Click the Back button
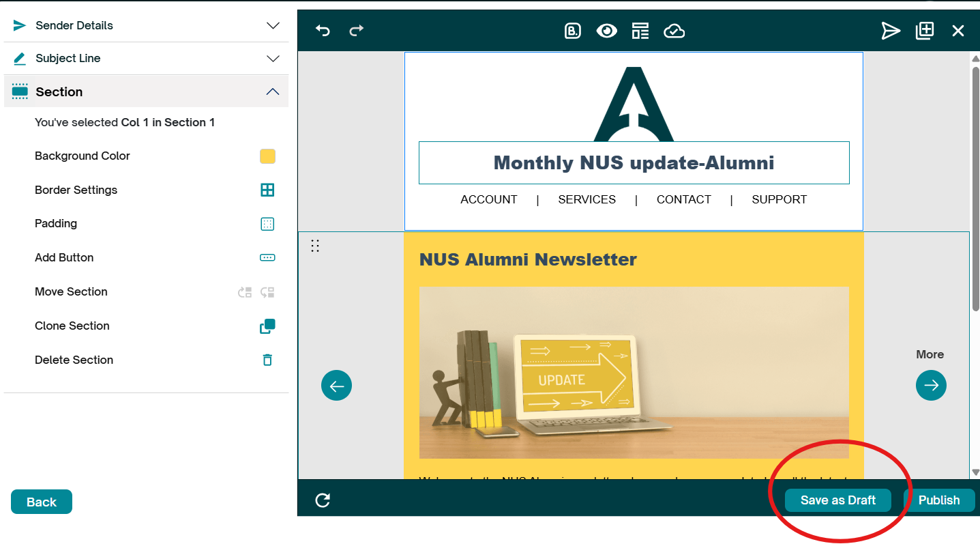980x544 pixels. (x=42, y=502)
